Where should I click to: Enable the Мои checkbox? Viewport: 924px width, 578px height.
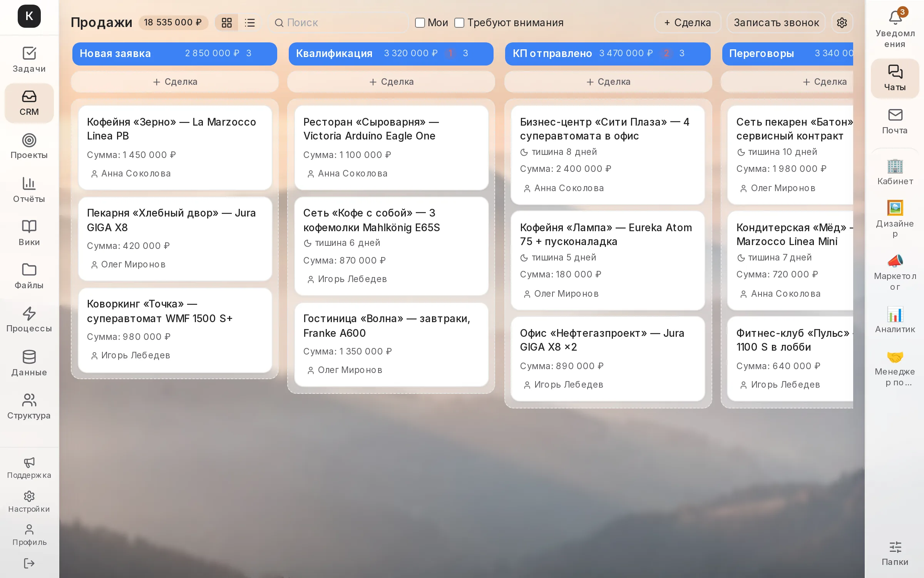point(420,23)
